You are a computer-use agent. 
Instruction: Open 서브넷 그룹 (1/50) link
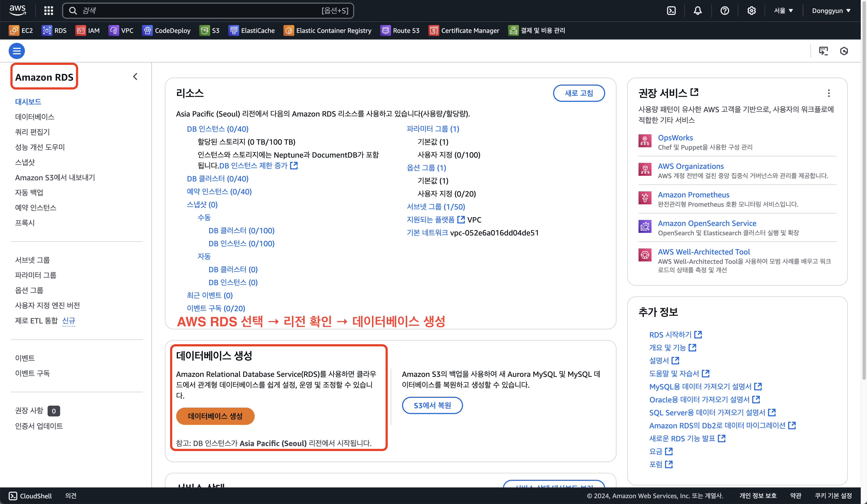[x=436, y=206]
